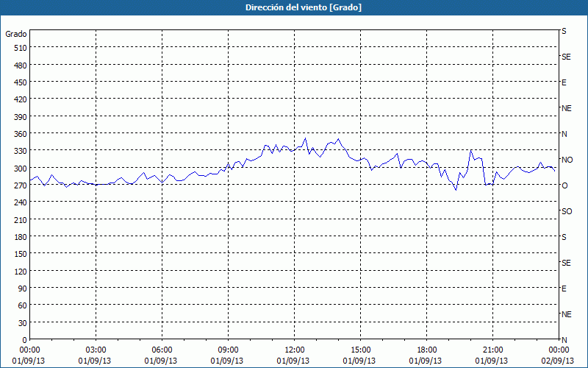588x368 pixels.
Task: Click the 30 y-axis tick label
Action: tap(23, 323)
